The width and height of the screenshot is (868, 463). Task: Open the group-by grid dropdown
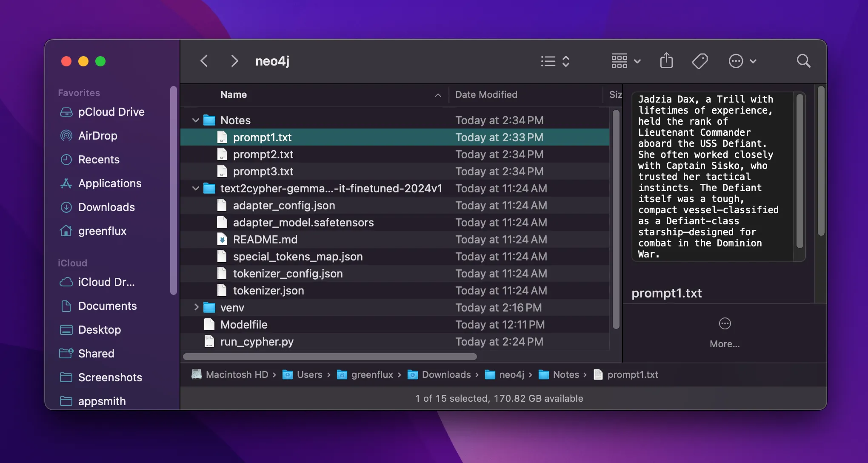click(x=625, y=61)
